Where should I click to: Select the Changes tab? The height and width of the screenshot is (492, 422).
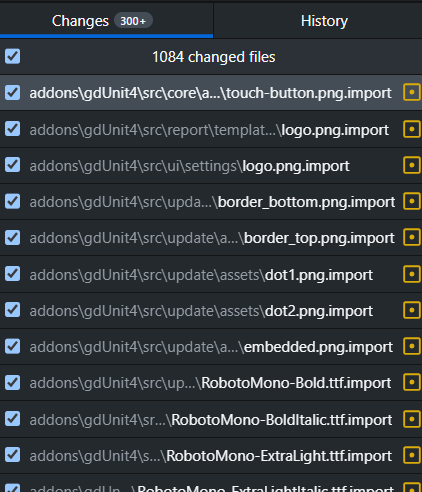click(106, 21)
